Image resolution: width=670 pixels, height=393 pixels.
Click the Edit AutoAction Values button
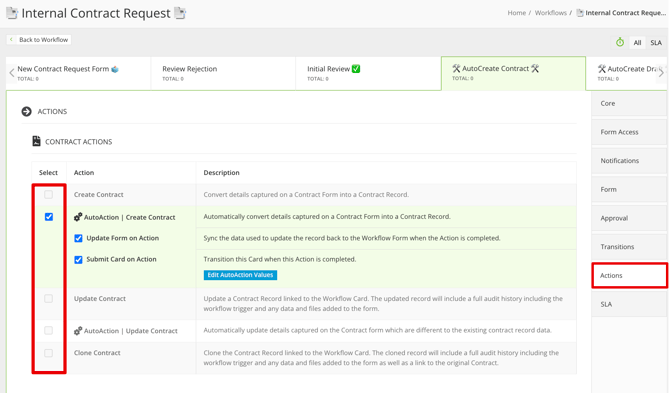coord(240,275)
